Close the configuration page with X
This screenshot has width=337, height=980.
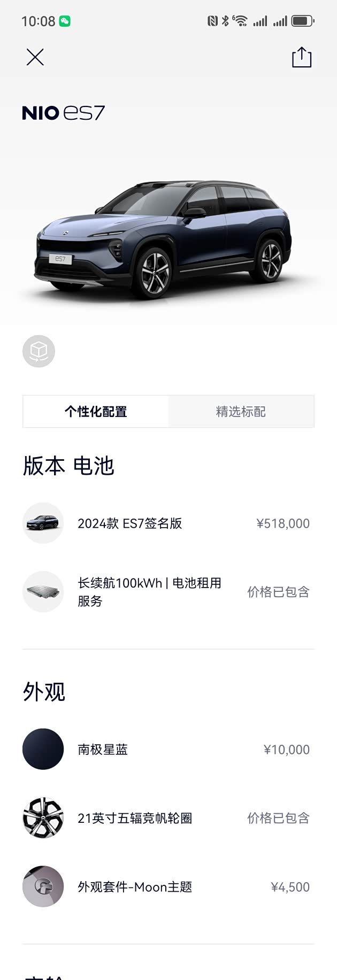click(35, 57)
